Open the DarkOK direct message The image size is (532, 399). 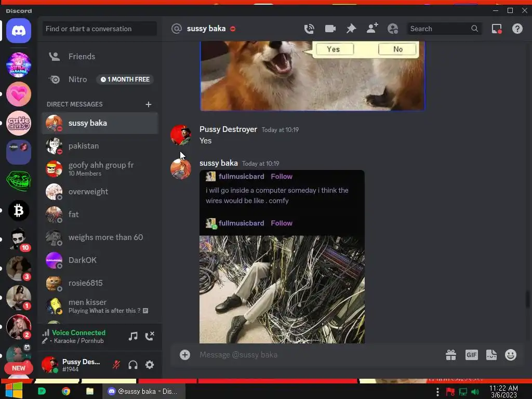click(100, 260)
